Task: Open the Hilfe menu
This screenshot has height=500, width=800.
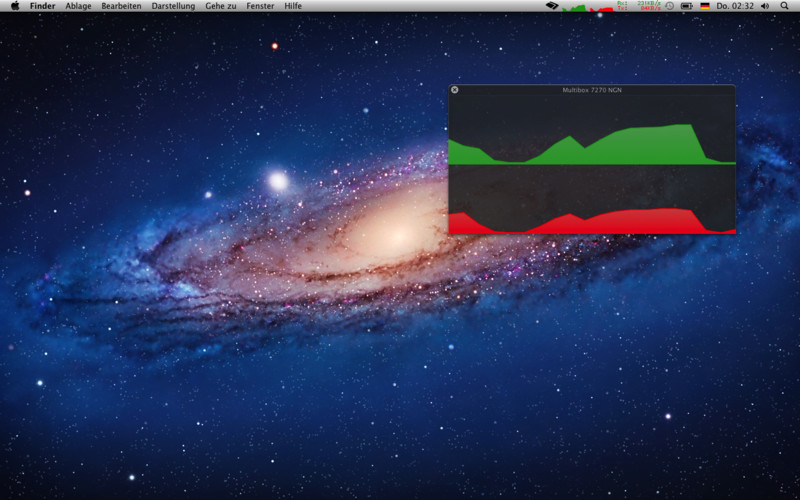Action: [x=293, y=6]
